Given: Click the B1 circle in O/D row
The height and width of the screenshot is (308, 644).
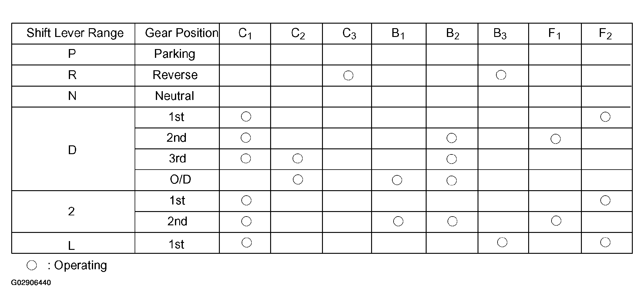Looking at the screenshot, I should pyautogui.click(x=397, y=180).
